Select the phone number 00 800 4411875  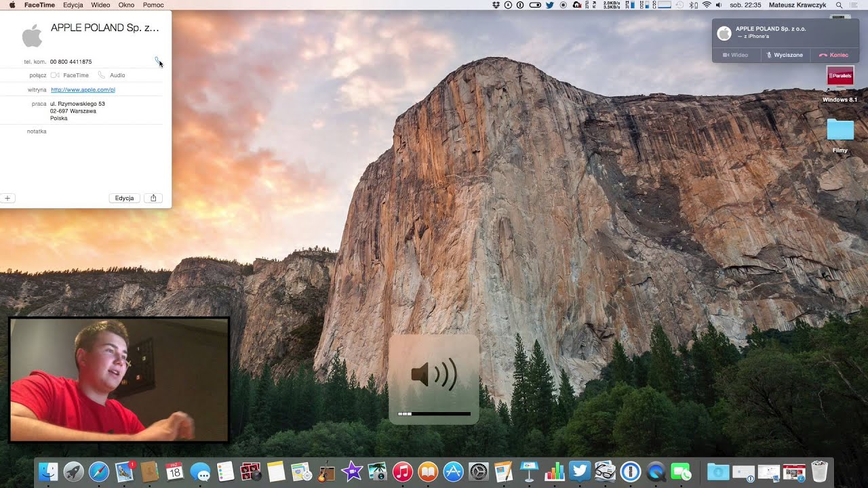point(71,62)
